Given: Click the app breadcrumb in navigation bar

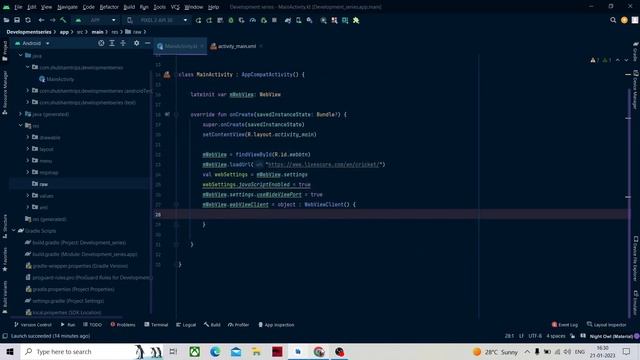Looking at the screenshot, I should click(64, 32).
